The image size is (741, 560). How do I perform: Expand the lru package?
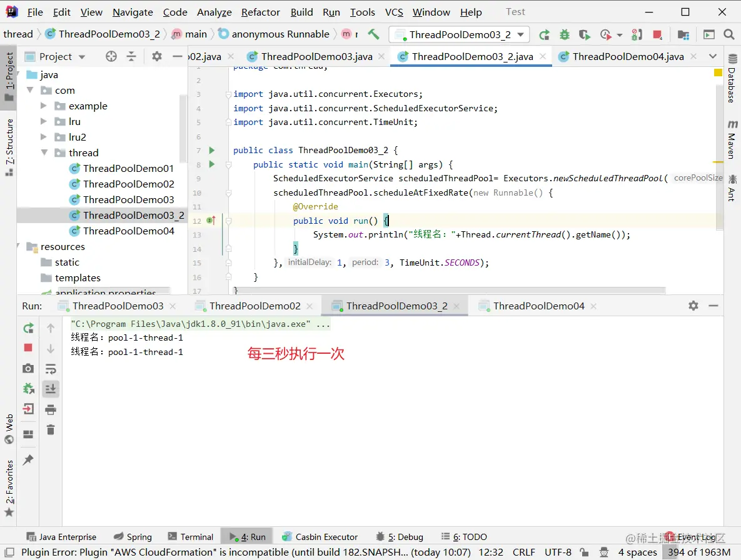click(44, 121)
